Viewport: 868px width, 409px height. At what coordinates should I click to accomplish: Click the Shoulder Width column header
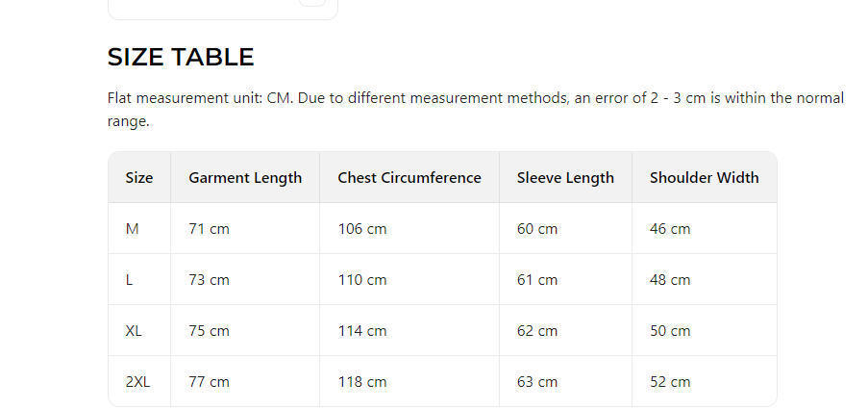coord(704,178)
